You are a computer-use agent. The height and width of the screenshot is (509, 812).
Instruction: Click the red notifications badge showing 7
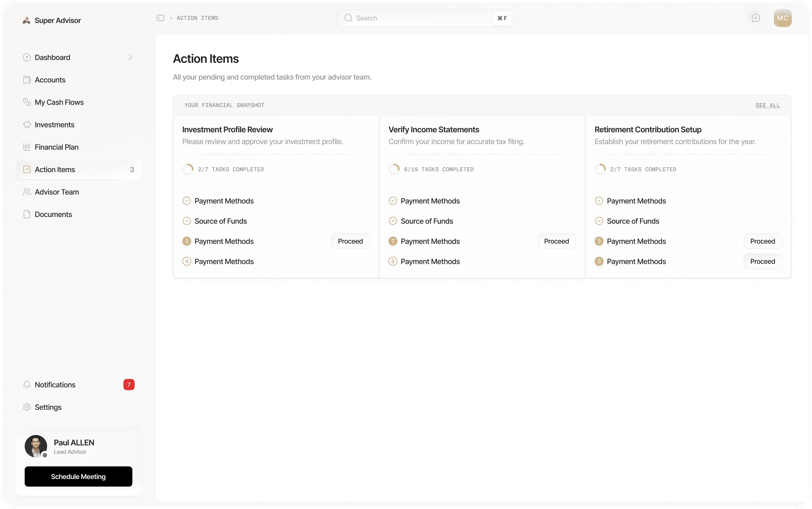(129, 385)
